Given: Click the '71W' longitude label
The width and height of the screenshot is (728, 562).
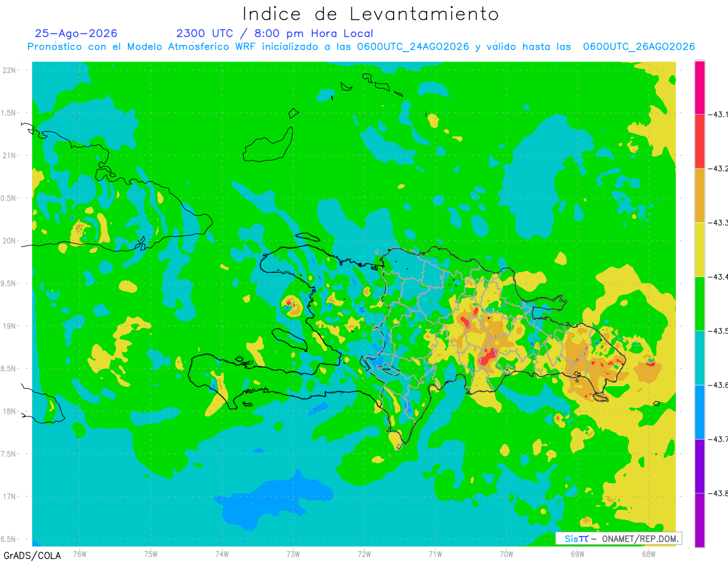Looking at the screenshot, I should (435, 554).
